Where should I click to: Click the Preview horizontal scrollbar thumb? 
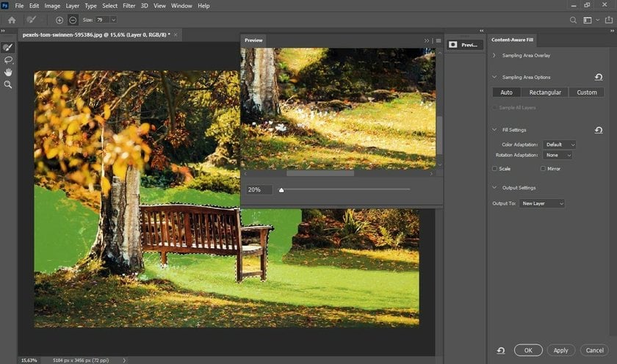click(320, 173)
